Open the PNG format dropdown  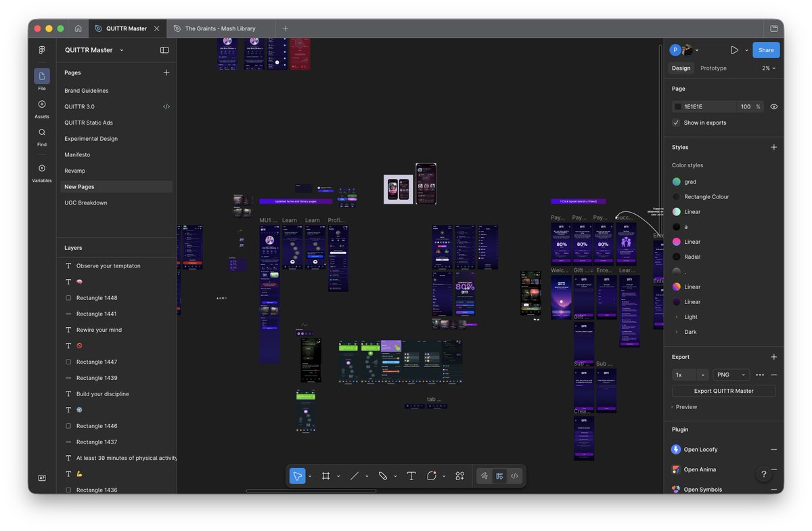click(731, 375)
